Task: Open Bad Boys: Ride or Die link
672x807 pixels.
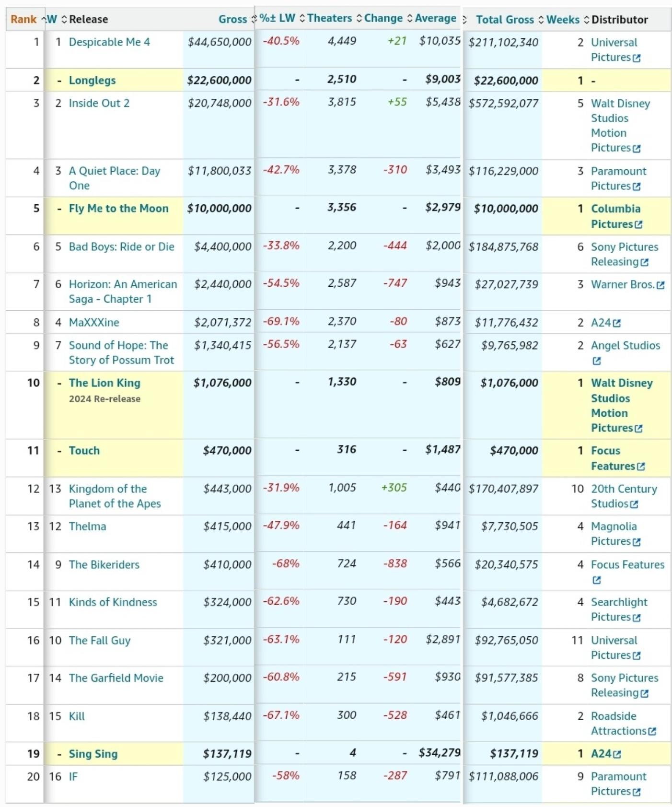Action: click(x=122, y=247)
